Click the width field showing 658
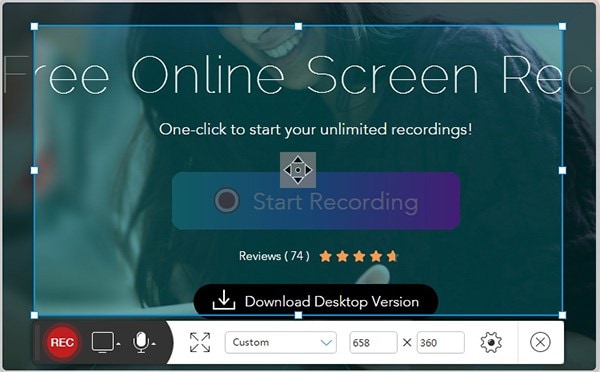 click(x=373, y=342)
